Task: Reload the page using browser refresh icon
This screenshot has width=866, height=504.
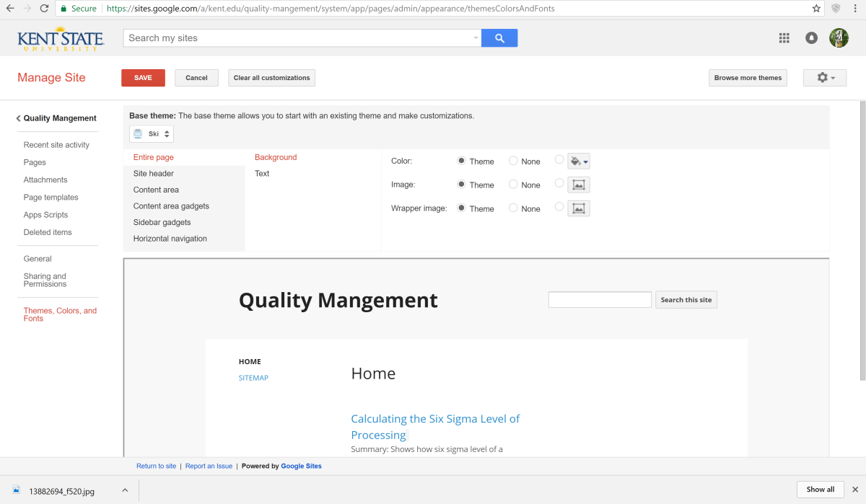Action: click(x=45, y=9)
